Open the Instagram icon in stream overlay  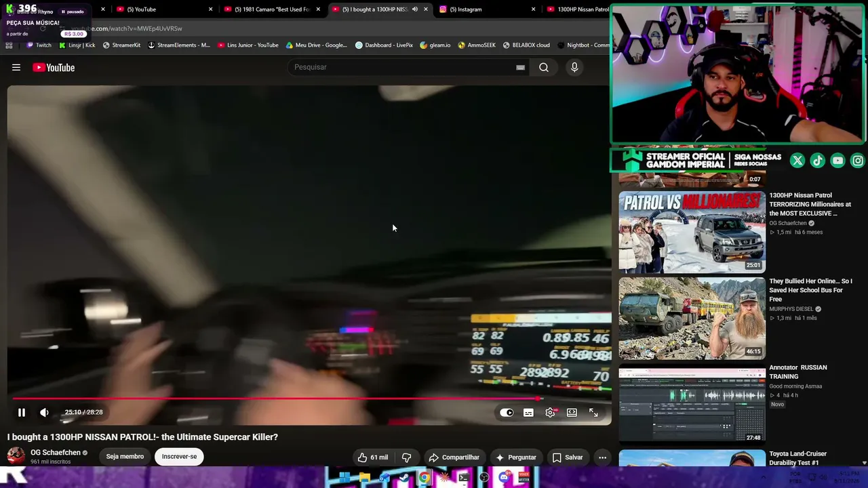pos(858,161)
